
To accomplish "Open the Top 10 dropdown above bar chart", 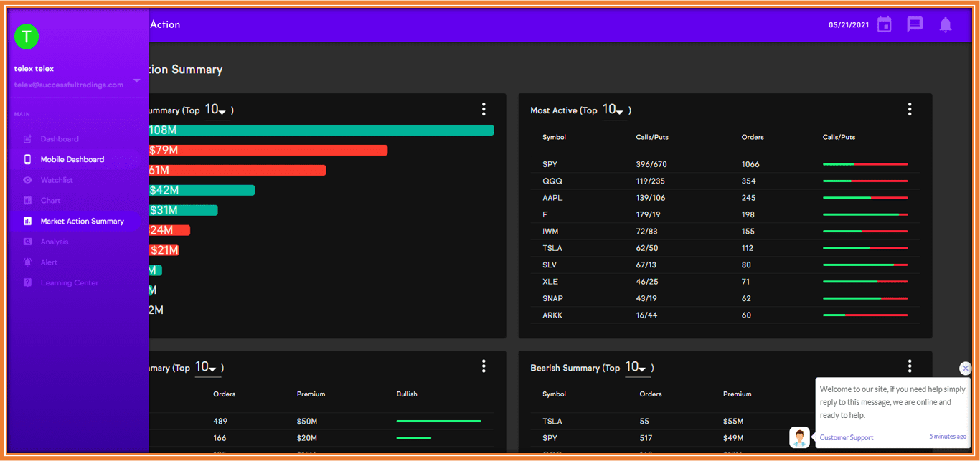I will pos(217,110).
